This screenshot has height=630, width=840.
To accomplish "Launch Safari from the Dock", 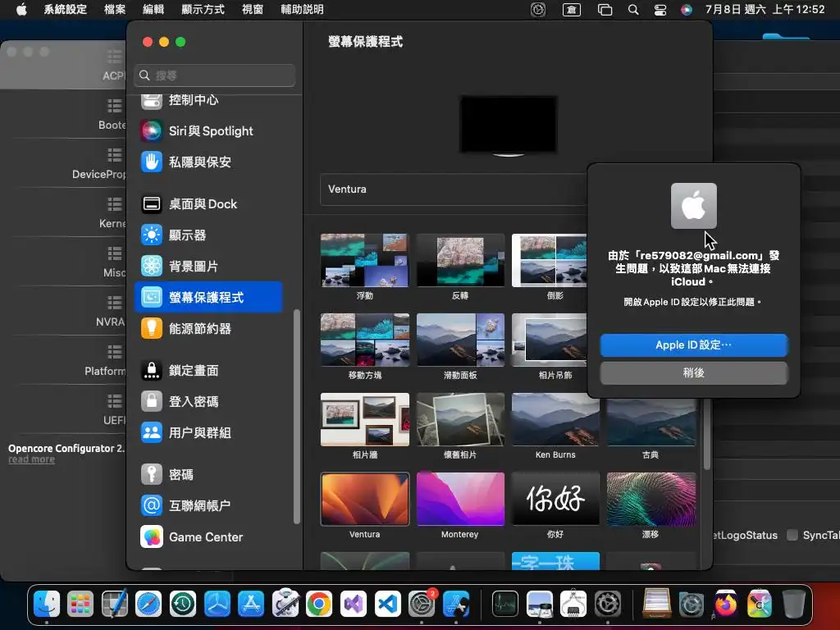I will click(148, 604).
